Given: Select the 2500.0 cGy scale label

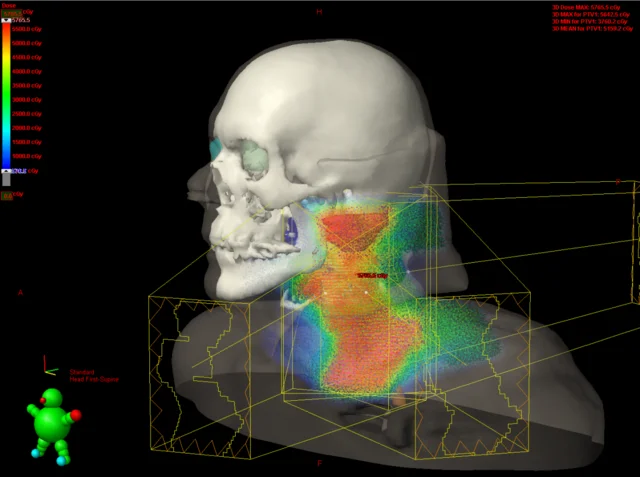Looking at the screenshot, I should point(27,114).
